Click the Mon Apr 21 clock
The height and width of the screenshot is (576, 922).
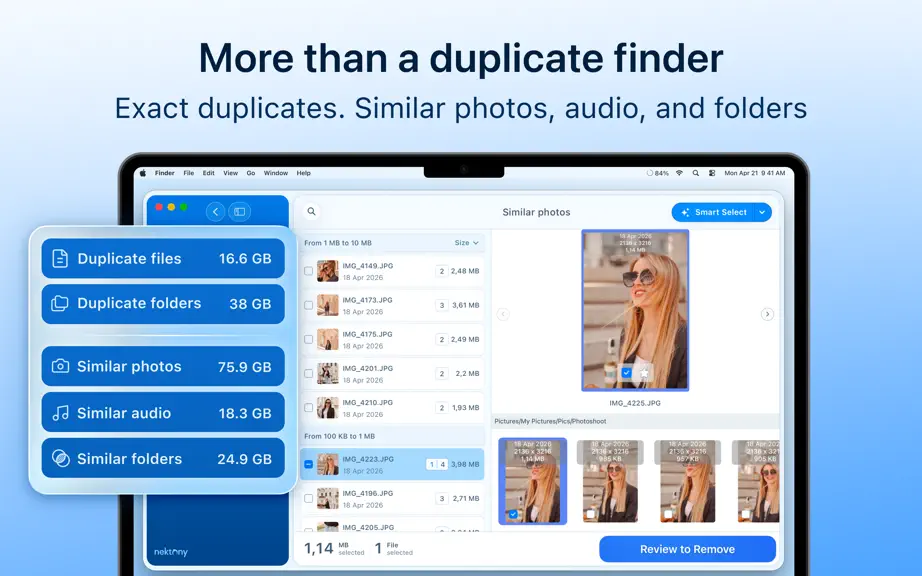coord(755,173)
